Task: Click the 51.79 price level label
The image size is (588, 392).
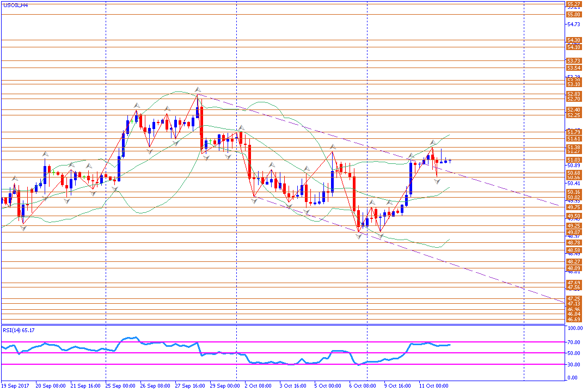Action: tap(574, 132)
